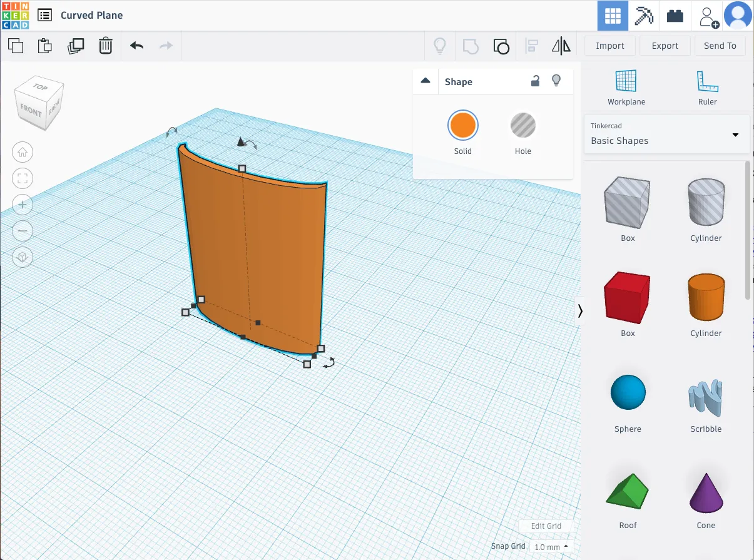Click the Edit Grid button

point(546,526)
